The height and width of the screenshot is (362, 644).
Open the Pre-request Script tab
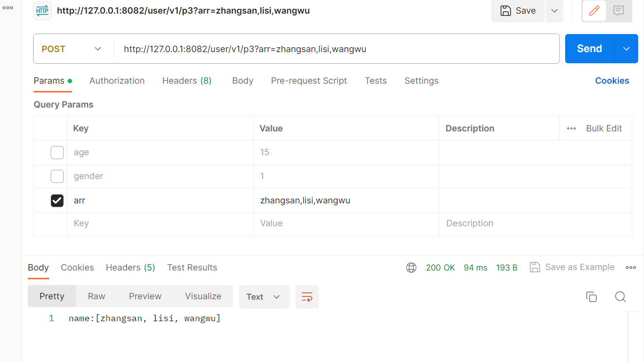pyautogui.click(x=309, y=81)
